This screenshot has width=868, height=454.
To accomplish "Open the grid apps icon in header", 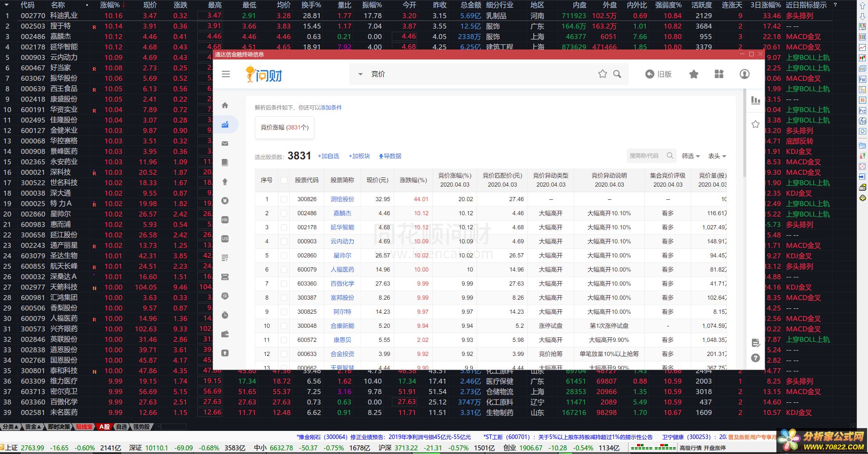I will point(719,74).
